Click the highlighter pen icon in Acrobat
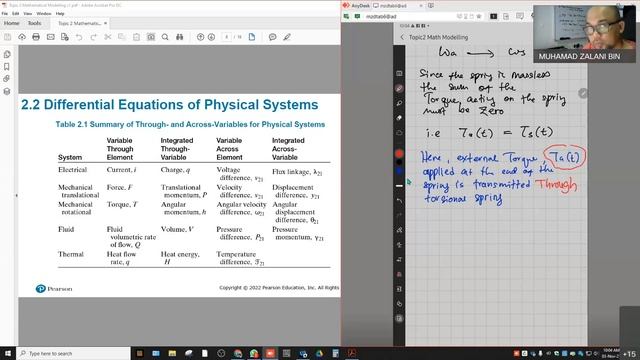The width and height of the screenshot is (640, 360). [287, 37]
